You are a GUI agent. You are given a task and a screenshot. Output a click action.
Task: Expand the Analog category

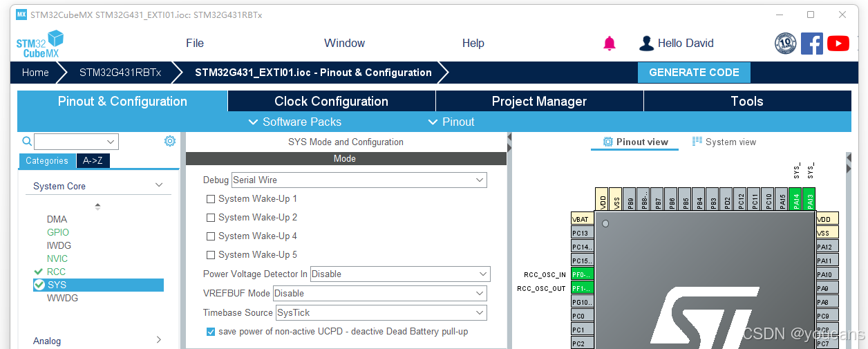159,340
